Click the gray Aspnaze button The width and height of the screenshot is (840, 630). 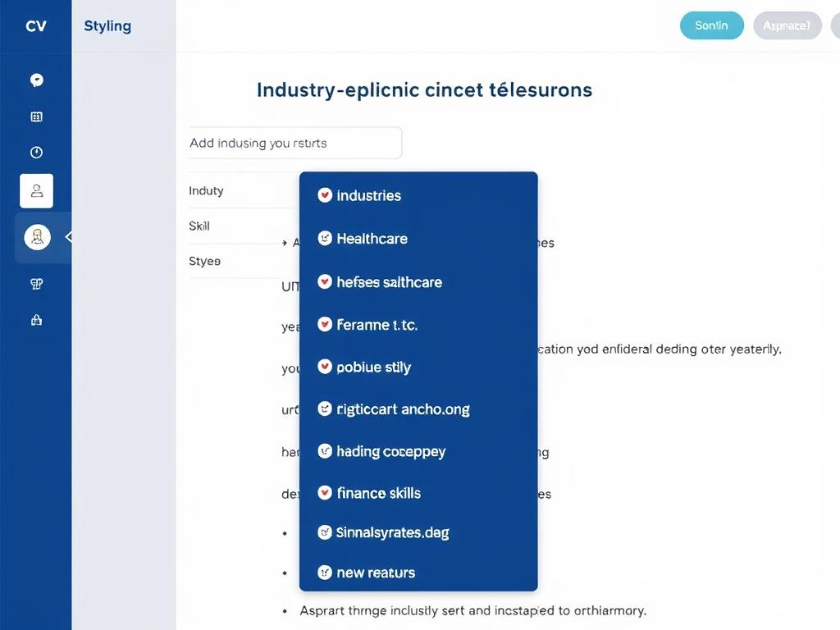point(787,25)
